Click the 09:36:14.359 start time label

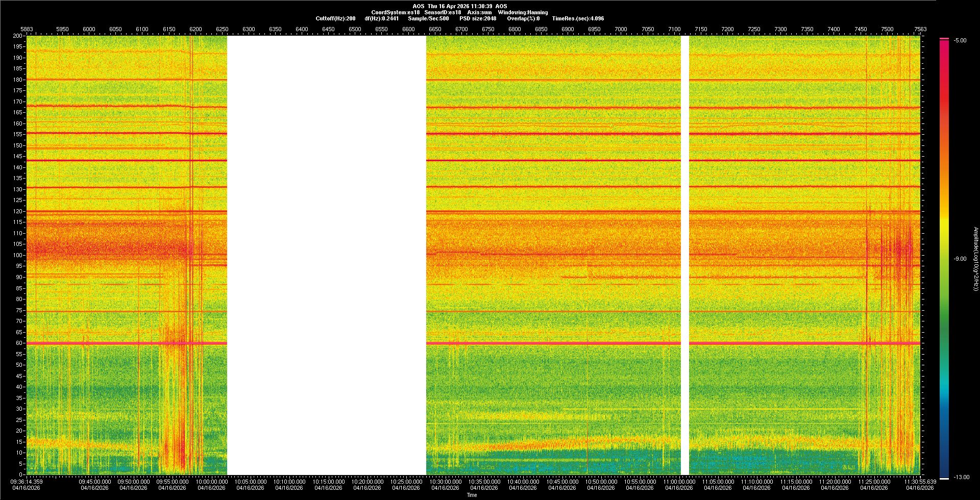[x=27, y=482]
